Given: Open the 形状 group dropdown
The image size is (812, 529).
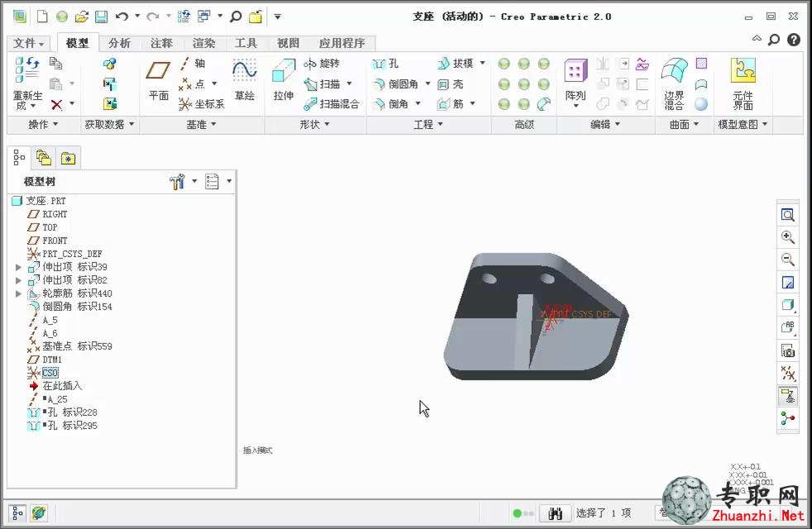Looking at the screenshot, I should pos(314,125).
